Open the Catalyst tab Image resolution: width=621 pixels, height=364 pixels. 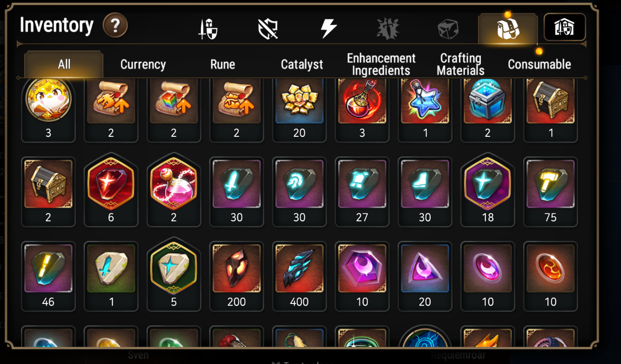302,64
